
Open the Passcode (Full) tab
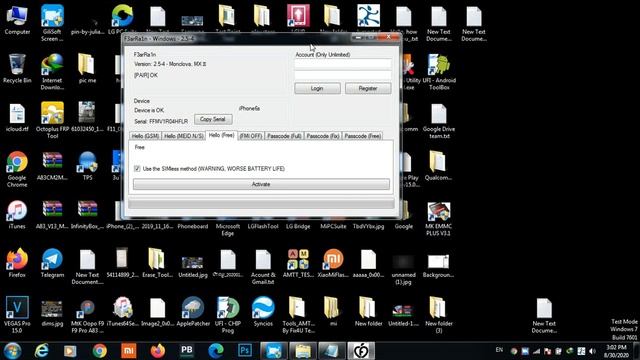[284, 136]
